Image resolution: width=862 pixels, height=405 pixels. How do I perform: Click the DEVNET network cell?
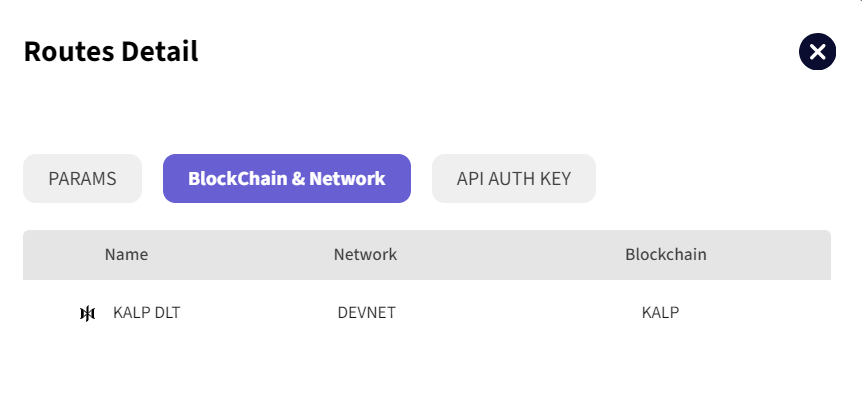(367, 313)
